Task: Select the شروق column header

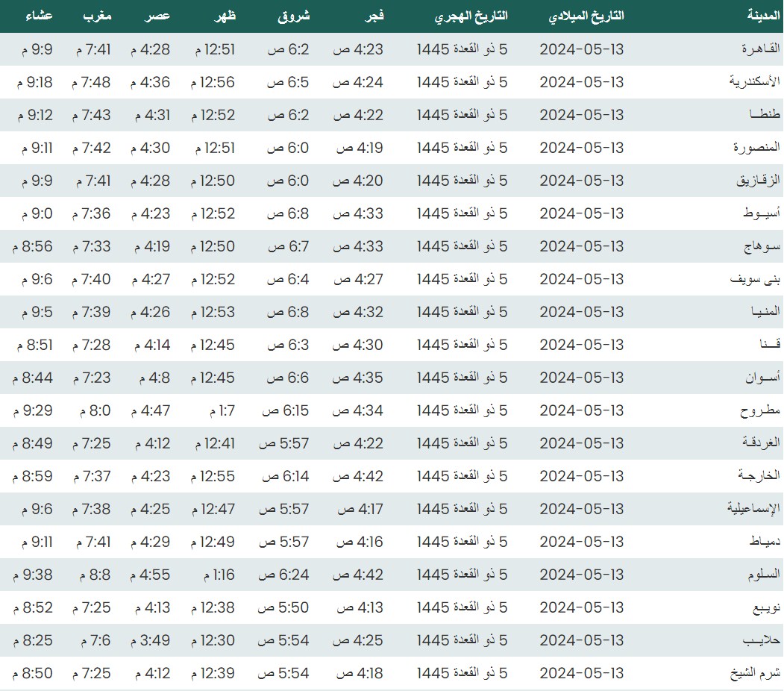Action: [296, 16]
